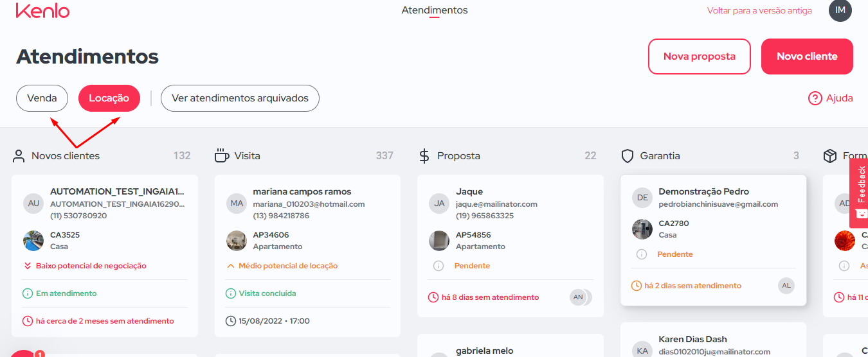Image resolution: width=868 pixels, height=357 pixels.
Task: Click the Médio potencial de locação label
Action: [288, 266]
